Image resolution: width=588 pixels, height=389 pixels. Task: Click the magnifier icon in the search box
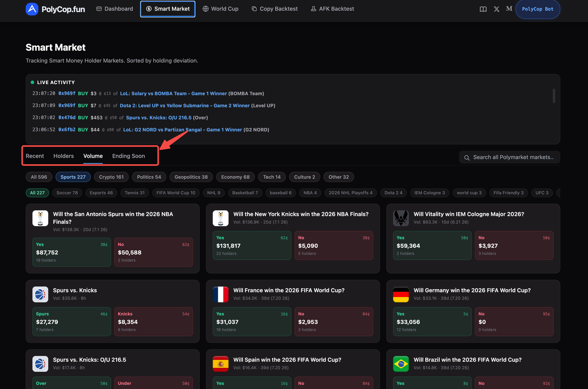pyautogui.click(x=467, y=157)
